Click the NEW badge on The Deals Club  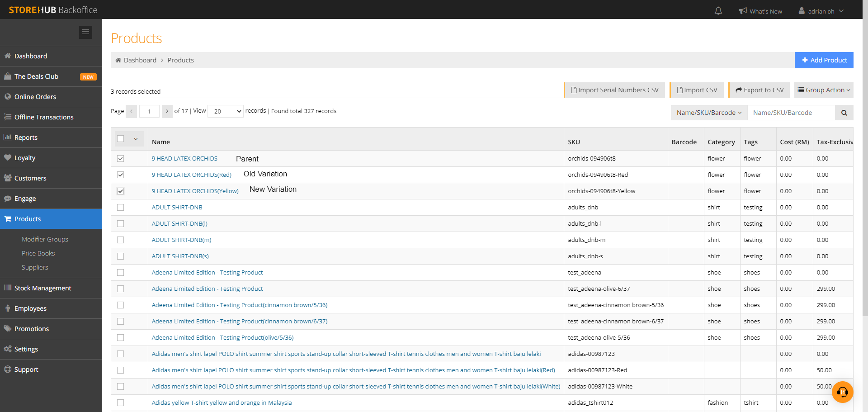[x=88, y=77]
